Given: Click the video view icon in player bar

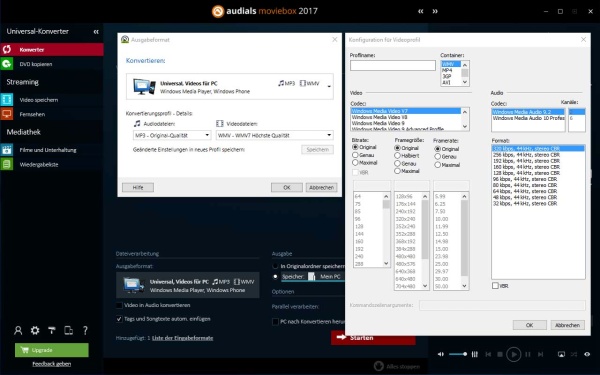Looking at the screenshot, I should coord(561,354).
